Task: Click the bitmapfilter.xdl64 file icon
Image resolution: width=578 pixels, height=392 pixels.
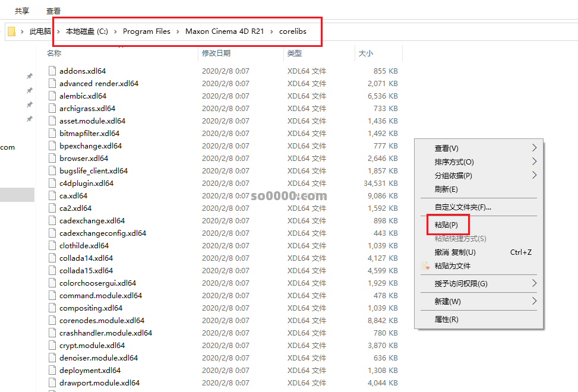Action: pyautogui.click(x=52, y=133)
